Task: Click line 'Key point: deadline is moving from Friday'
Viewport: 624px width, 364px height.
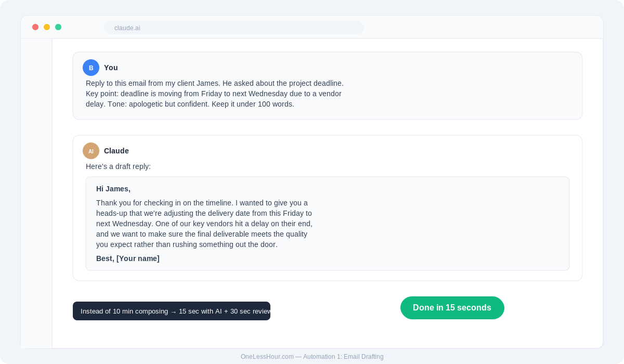Action: [214, 94]
